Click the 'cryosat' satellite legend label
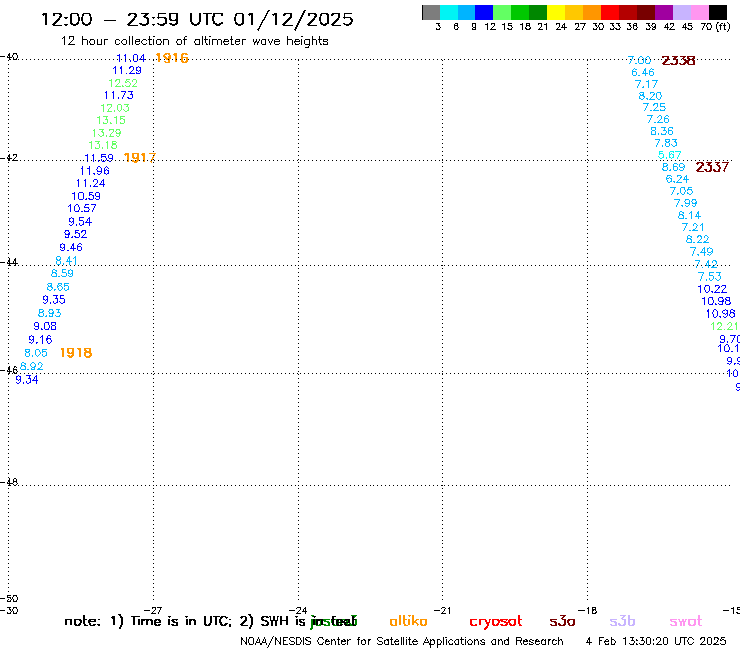The image size is (740, 650). [x=496, y=622]
